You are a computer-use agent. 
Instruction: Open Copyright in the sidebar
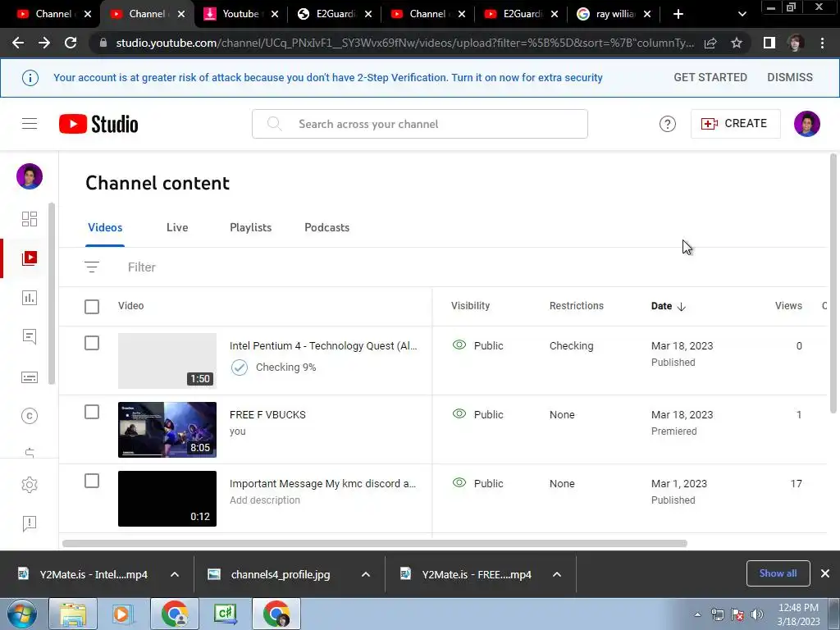point(30,416)
